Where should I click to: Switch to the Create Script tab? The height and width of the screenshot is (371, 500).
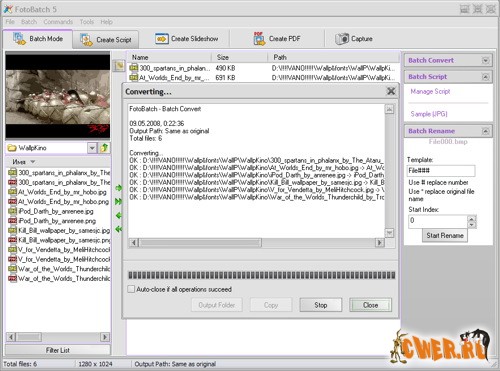pos(106,40)
